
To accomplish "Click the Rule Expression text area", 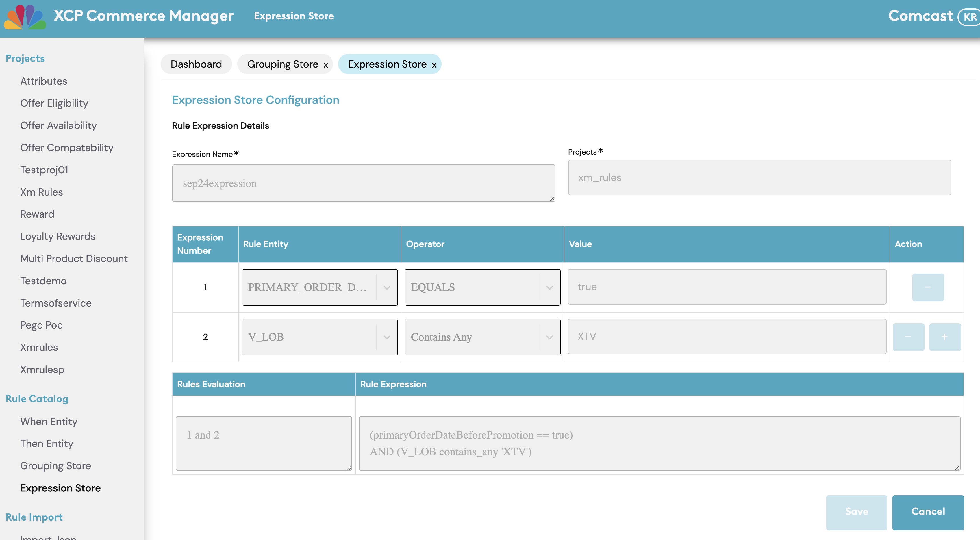I will point(660,443).
